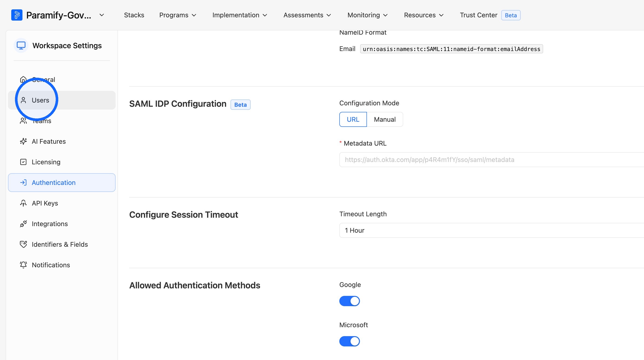644x360 pixels.
Task: Open the AI Features settings section
Action: tap(62, 141)
